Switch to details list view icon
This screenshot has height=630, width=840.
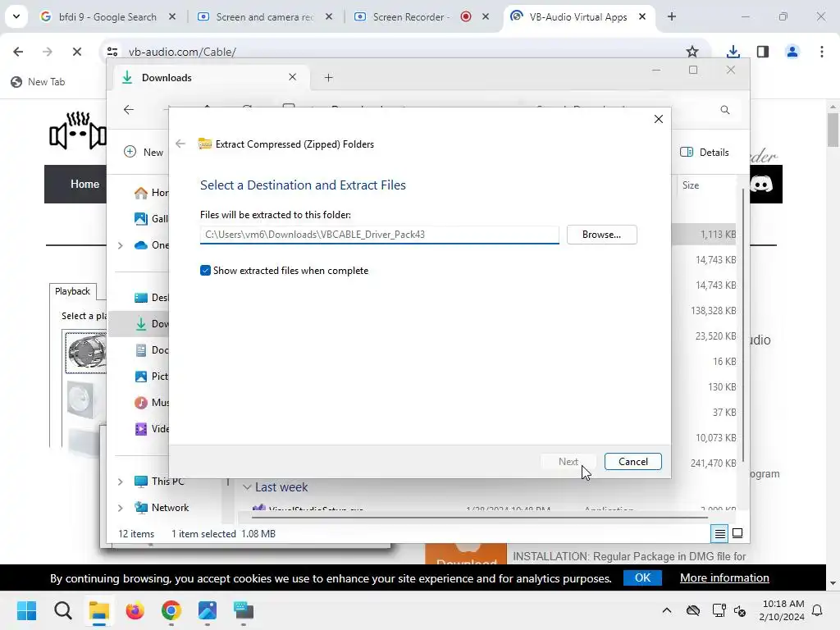pyautogui.click(x=719, y=533)
